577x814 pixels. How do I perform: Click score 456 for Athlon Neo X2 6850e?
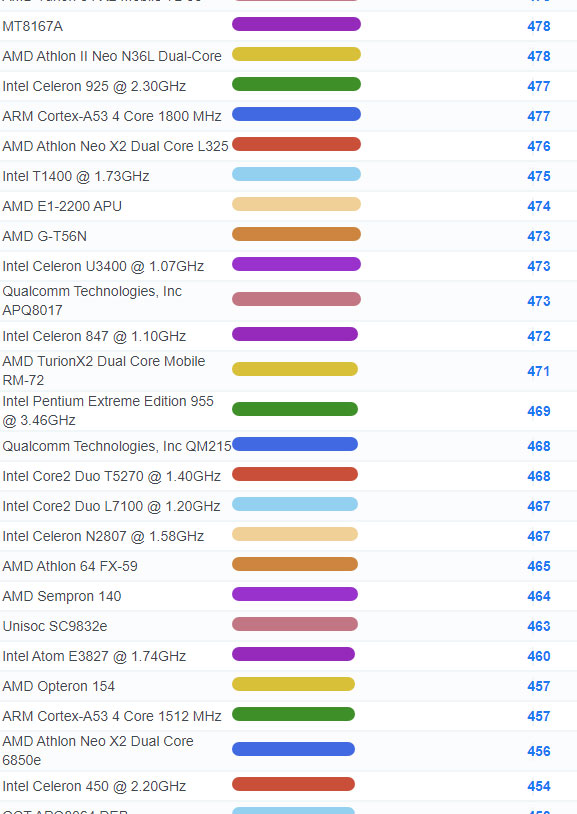tap(539, 751)
